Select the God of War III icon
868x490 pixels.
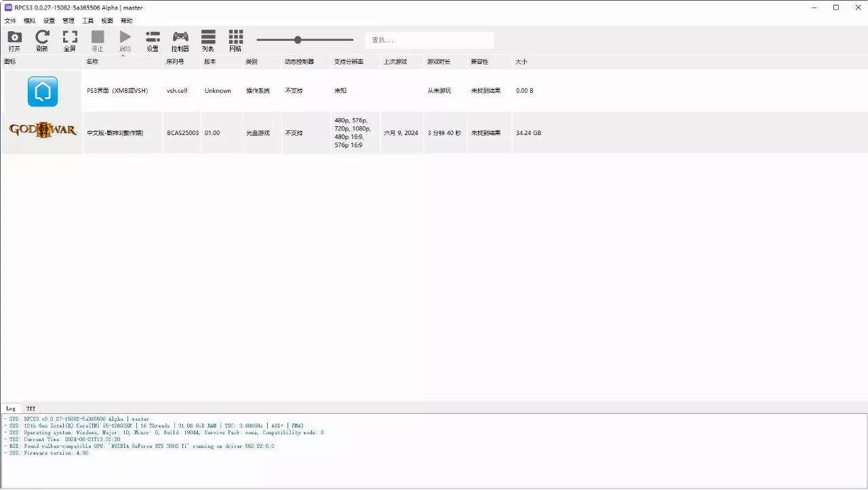tap(43, 130)
